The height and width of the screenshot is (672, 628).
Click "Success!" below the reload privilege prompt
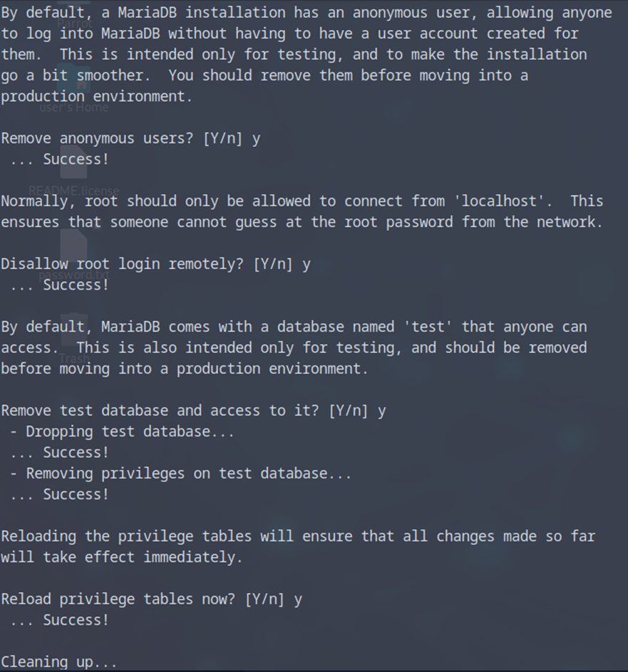click(76, 620)
